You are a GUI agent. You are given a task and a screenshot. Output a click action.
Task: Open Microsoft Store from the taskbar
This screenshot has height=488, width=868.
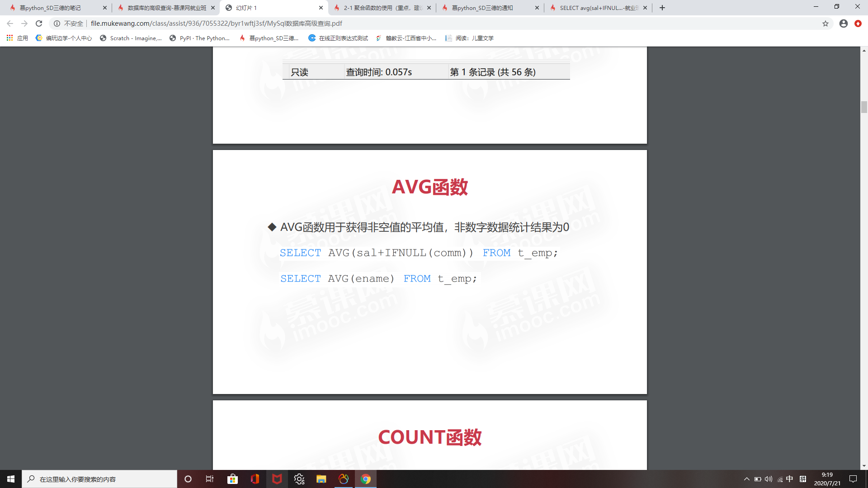coord(232,479)
